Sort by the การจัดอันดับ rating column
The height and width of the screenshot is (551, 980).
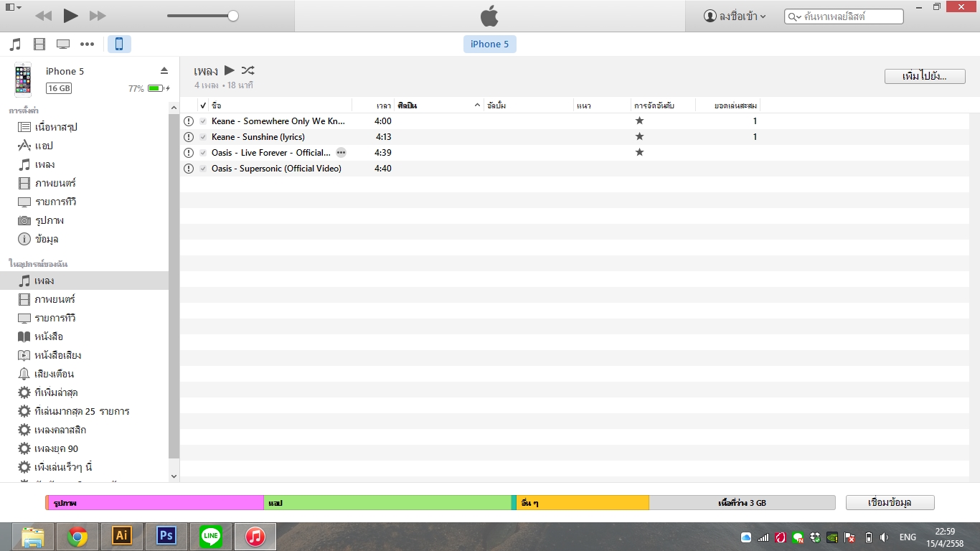click(x=663, y=105)
